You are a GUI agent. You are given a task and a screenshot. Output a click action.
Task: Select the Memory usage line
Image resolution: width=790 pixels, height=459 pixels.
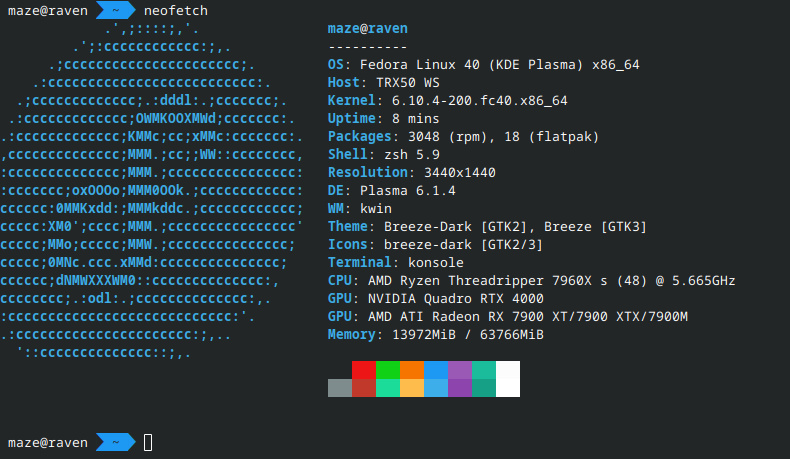pos(435,334)
